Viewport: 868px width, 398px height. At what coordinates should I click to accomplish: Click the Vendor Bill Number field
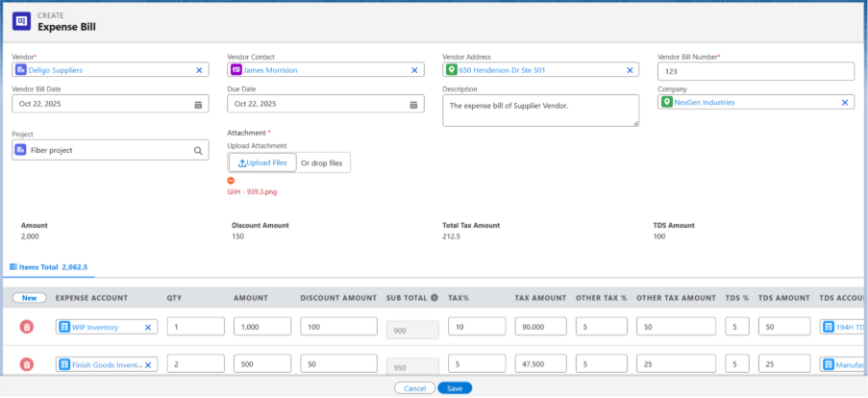coord(755,72)
